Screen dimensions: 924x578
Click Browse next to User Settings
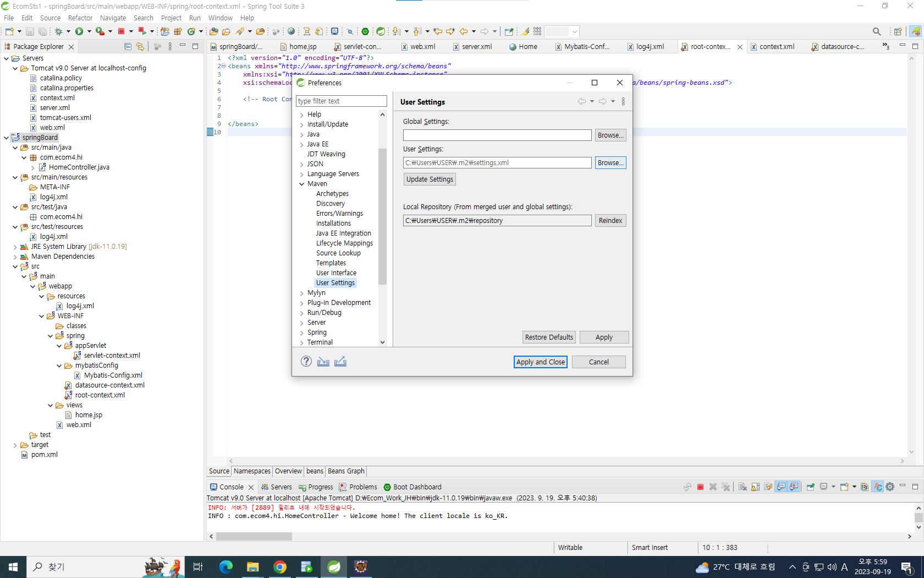pos(610,163)
